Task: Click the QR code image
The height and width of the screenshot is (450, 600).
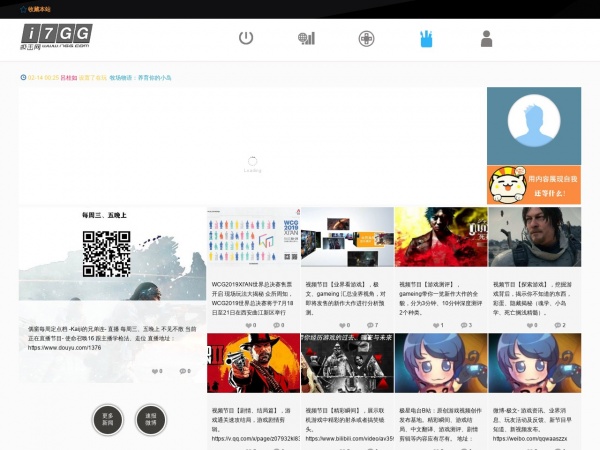Action: 106,254
